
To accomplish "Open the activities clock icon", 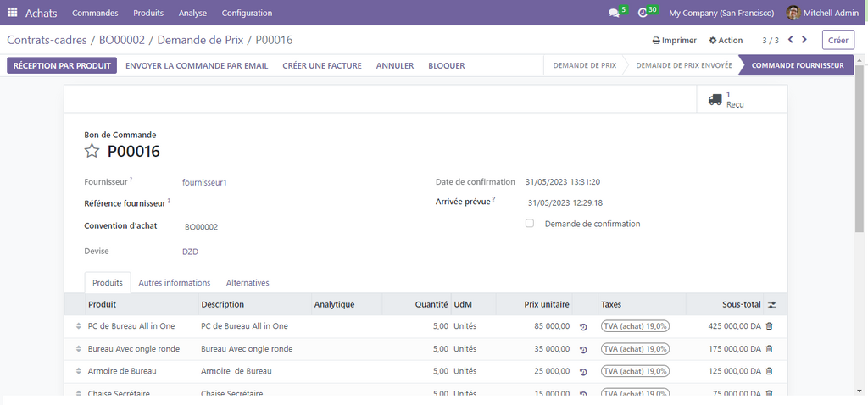I will coord(643,14).
